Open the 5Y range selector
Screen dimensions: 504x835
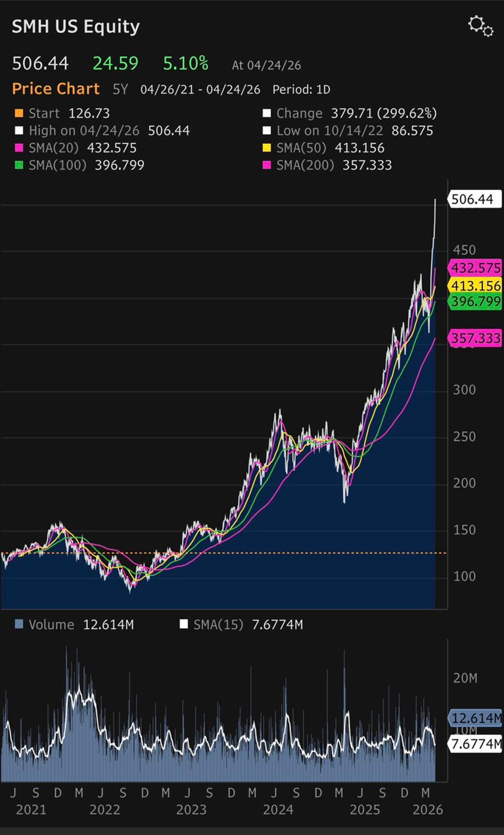(x=120, y=89)
